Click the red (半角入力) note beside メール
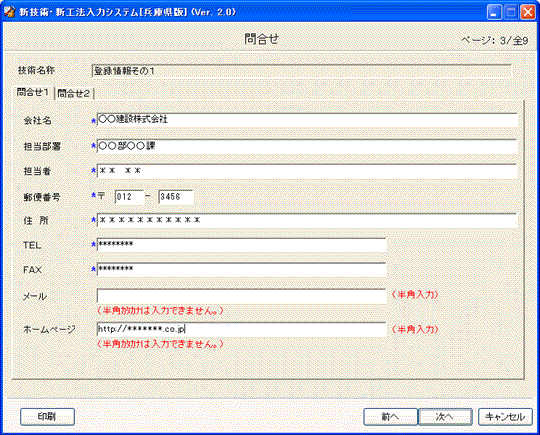The height and width of the screenshot is (435, 540). [415, 295]
